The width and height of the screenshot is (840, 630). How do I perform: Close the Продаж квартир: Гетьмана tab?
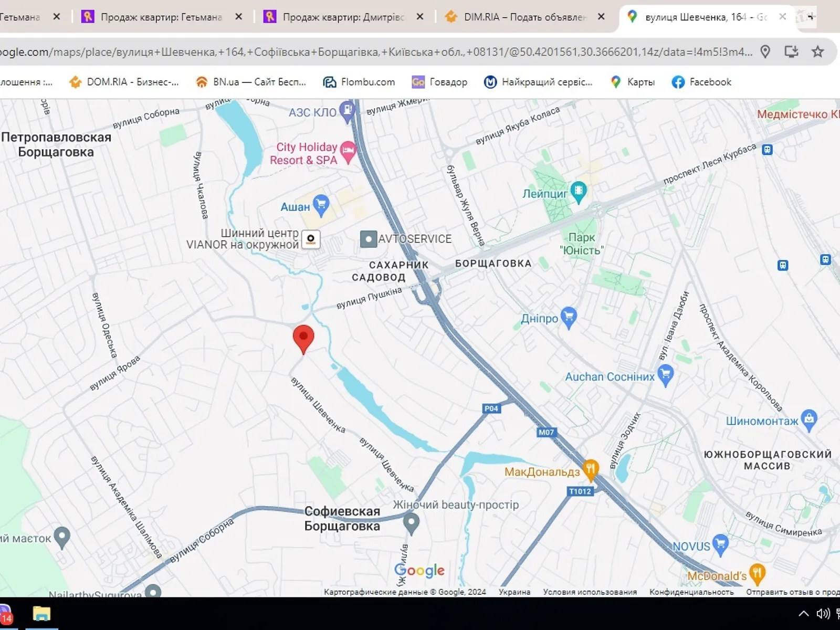pos(238,17)
